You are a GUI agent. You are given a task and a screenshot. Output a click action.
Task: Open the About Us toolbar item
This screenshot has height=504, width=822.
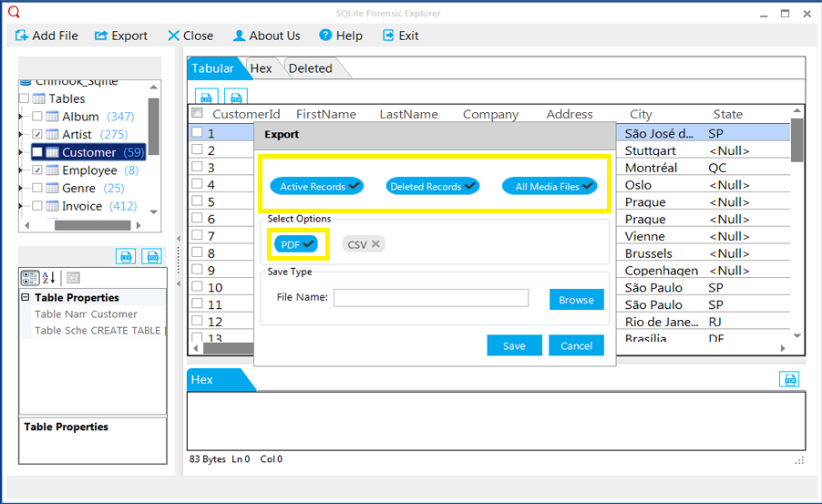click(x=266, y=36)
